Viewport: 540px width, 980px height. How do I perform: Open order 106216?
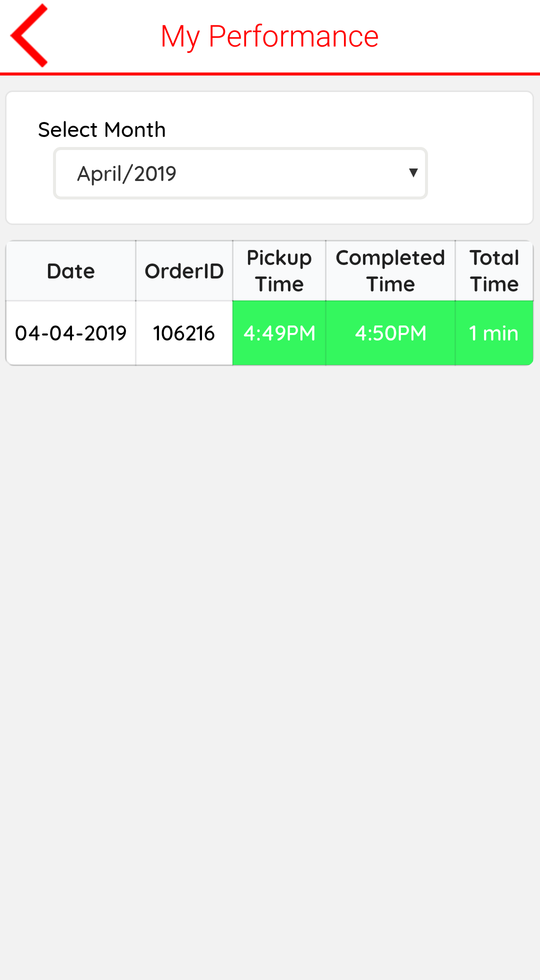[x=184, y=333]
